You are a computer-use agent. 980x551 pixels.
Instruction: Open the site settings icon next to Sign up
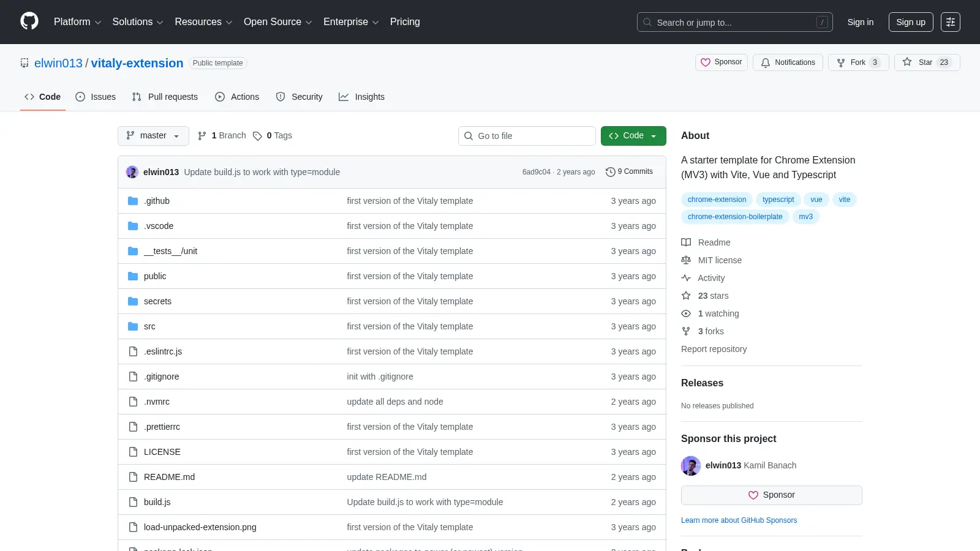coord(951,22)
